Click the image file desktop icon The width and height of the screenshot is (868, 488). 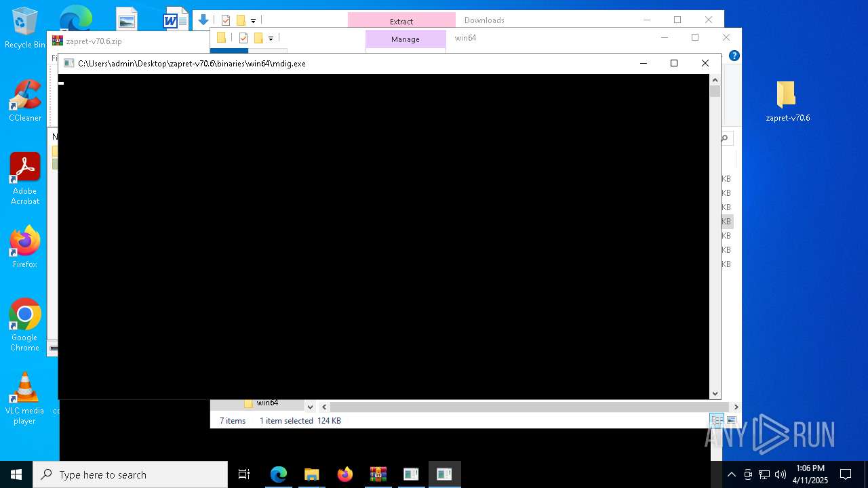(126, 19)
